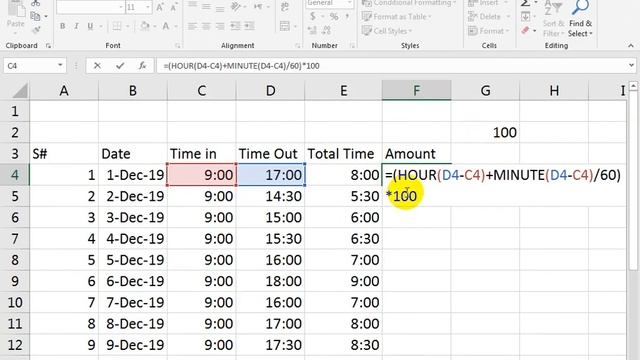
Task: Click the Fill down arrow icon
Action: pos(526,17)
